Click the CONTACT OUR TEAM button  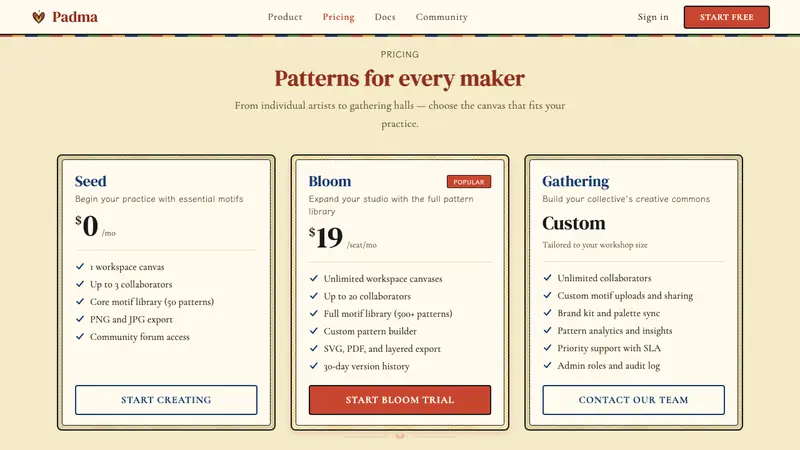coord(633,400)
